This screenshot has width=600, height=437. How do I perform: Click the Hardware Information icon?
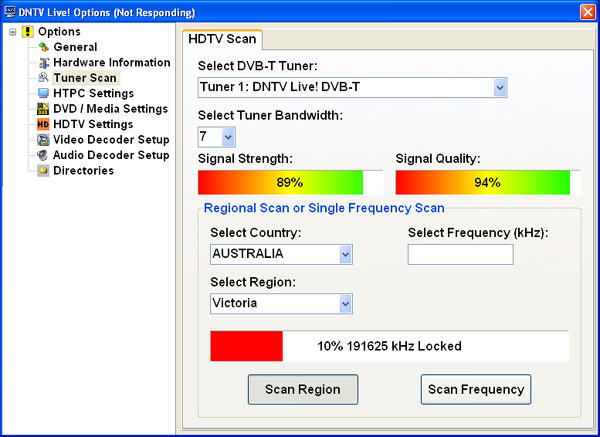[x=44, y=62]
